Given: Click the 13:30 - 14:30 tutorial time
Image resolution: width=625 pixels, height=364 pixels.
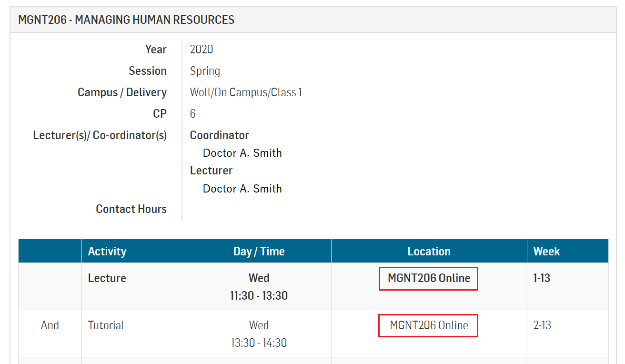Looking at the screenshot, I should pyautogui.click(x=259, y=343).
